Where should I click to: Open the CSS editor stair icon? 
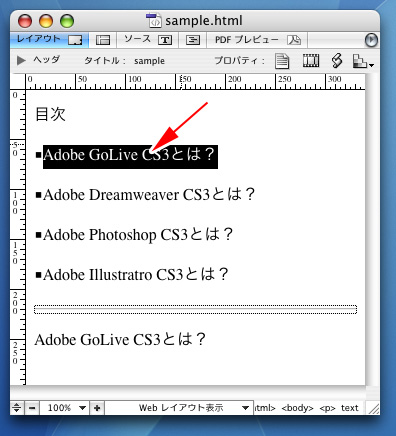362,61
